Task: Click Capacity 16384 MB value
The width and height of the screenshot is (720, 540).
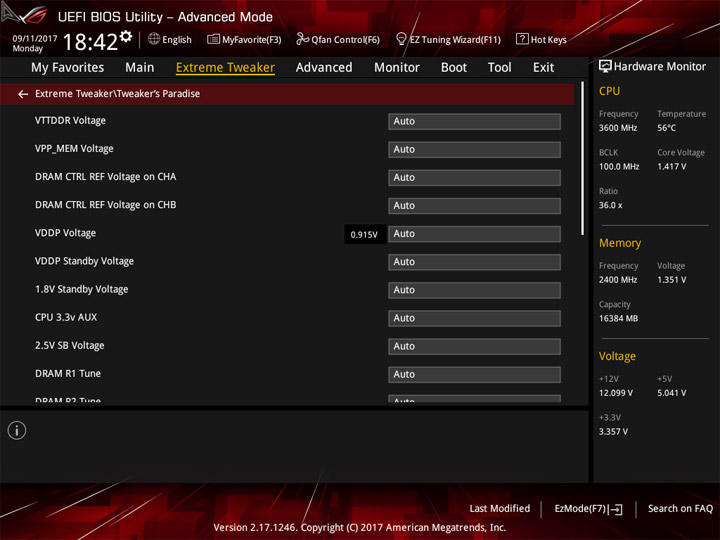Action: (x=618, y=318)
